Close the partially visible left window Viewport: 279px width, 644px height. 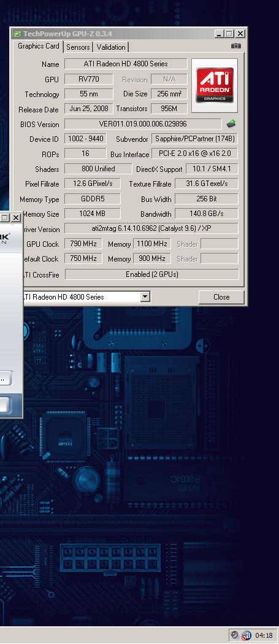tap(15, 218)
